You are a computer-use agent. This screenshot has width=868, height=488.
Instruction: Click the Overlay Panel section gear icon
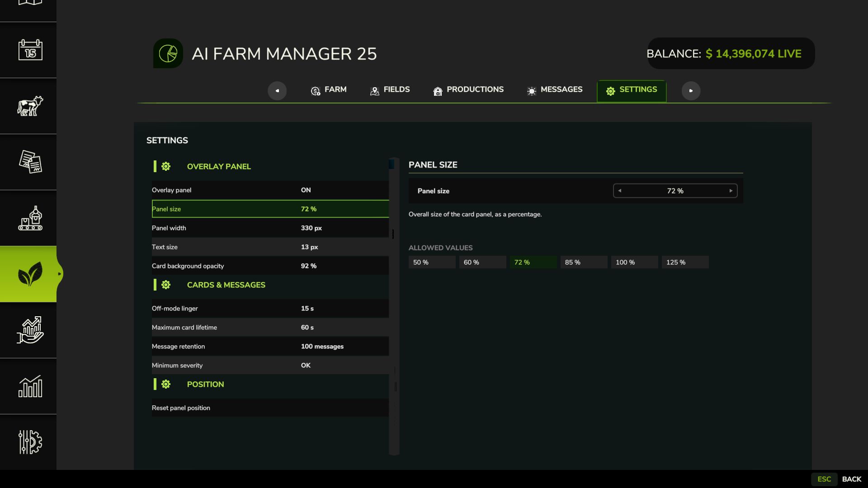[x=166, y=166]
